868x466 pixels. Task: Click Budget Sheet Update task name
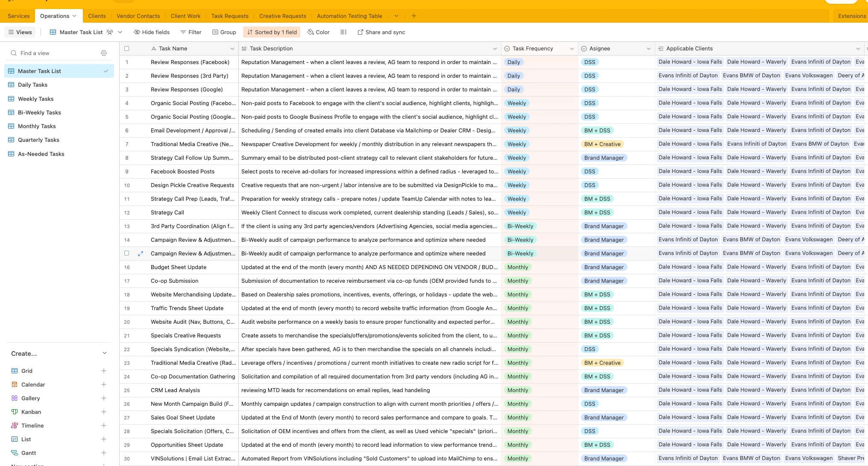coord(179,267)
